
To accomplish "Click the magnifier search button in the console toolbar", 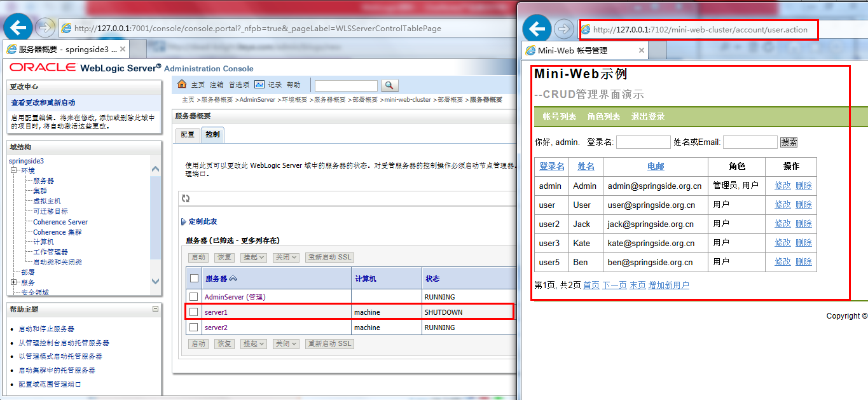I will (x=389, y=85).
